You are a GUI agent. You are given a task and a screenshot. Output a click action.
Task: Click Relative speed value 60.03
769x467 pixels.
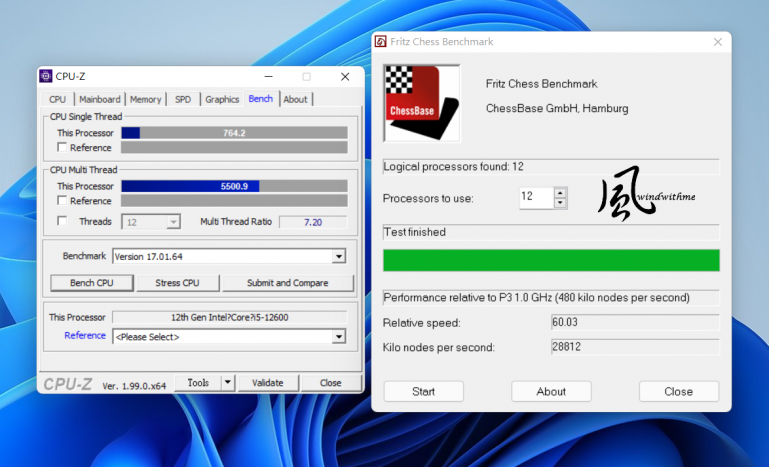click(635, 322)
